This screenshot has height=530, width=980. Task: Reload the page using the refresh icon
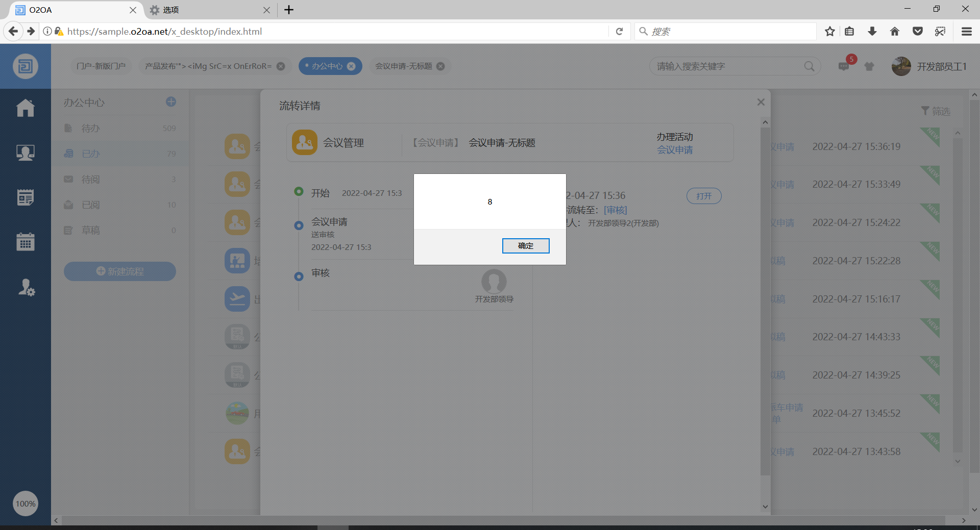coord(620,31)
